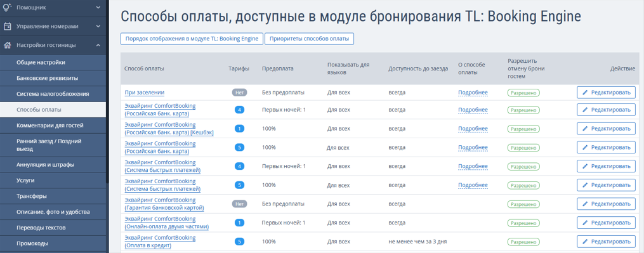Click tariff badge 5 in Оплата в кредит row
This screenshot has height=253, width=644.
(239, 242)
